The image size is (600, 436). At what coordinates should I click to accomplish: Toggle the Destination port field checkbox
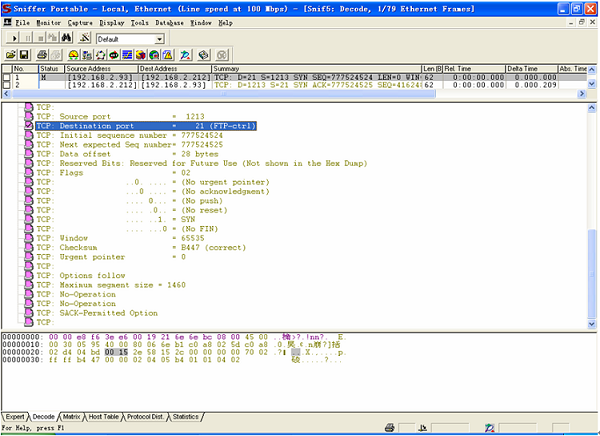point(28,127)
